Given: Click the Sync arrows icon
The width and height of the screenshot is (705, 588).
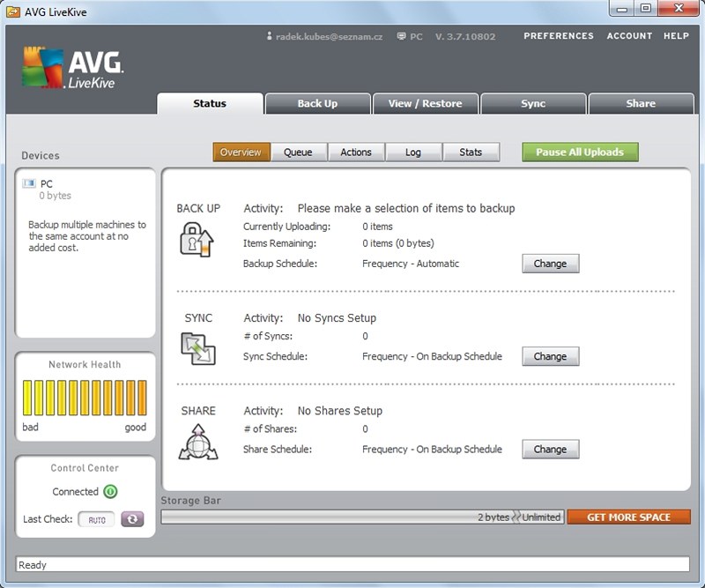Looking at the screenshot, I should pos(198,349).
